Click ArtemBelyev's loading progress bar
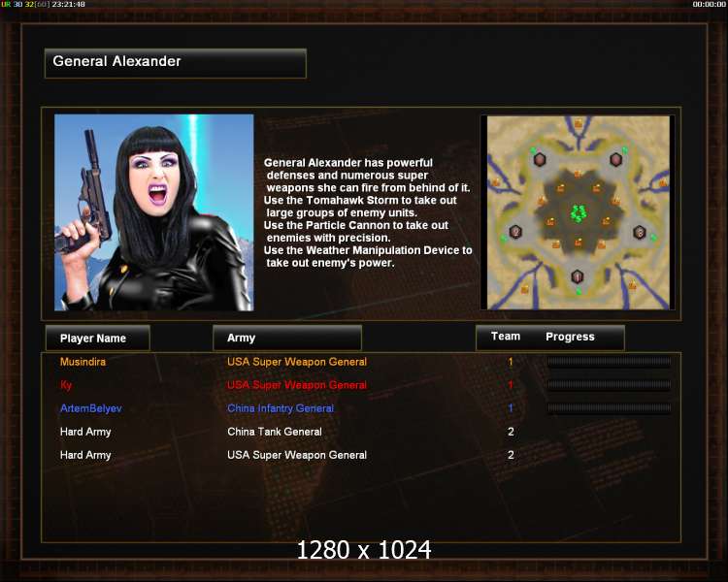Screen dimensions: 728x582 pos(609,408)
